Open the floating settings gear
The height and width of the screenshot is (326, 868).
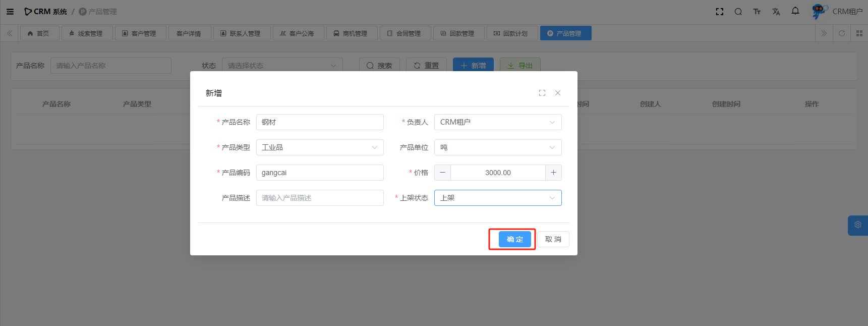pos(857,225)
